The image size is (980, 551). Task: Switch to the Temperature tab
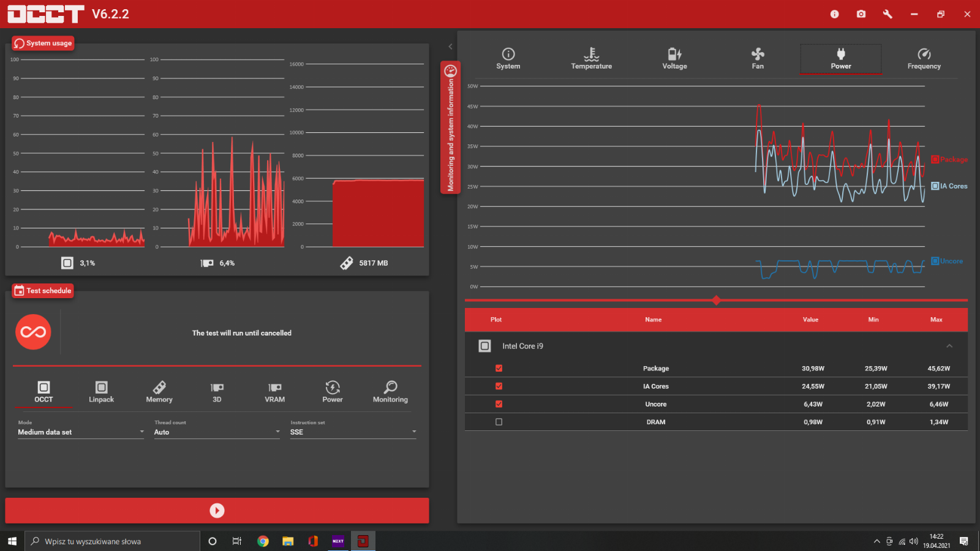point(592,59)
